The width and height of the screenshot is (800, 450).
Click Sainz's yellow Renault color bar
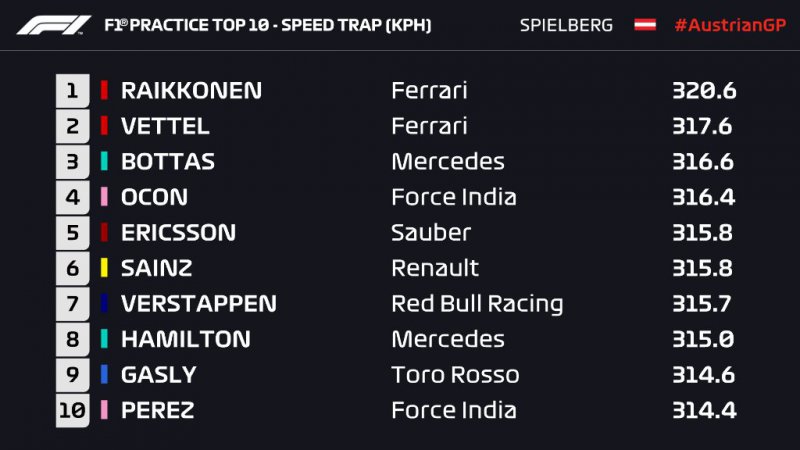point(104,268)
